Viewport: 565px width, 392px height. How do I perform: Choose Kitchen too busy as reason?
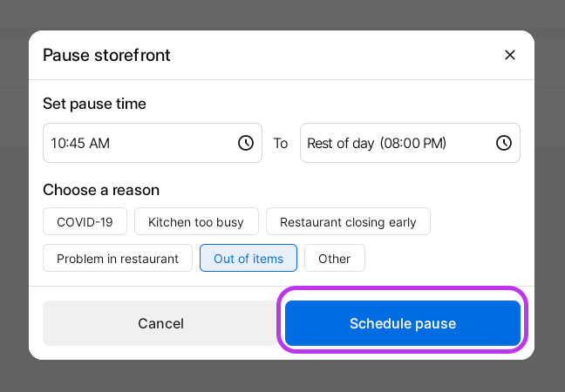196,222
